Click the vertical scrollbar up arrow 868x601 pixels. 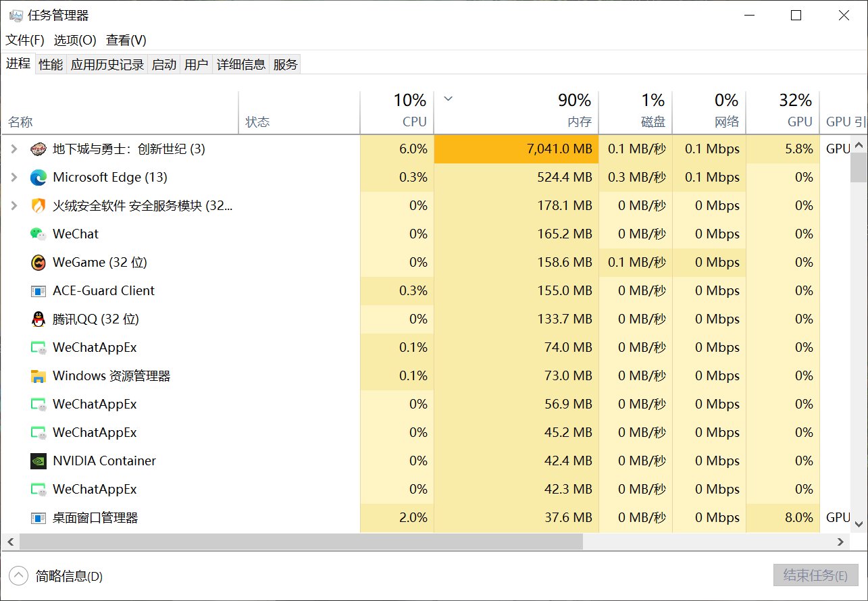coord(859,144)
